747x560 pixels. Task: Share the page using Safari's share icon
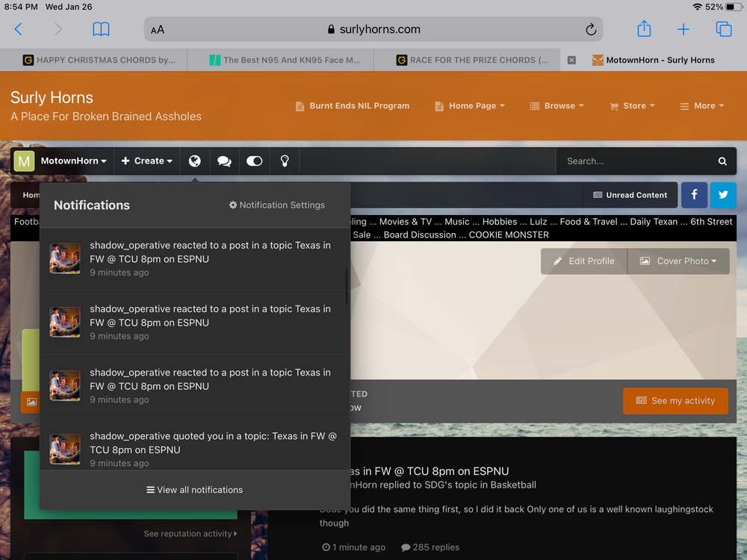[644, 29]
